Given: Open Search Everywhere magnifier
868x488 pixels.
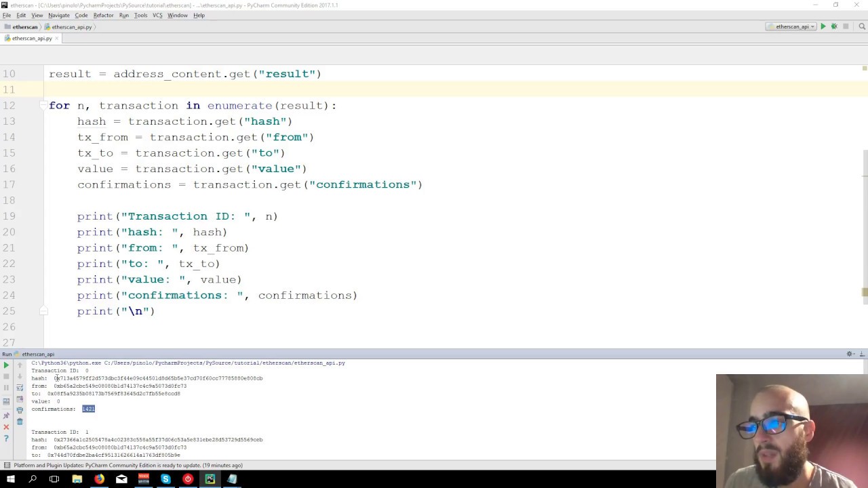Looking at the screenshot, I should (x=862, y=26).
